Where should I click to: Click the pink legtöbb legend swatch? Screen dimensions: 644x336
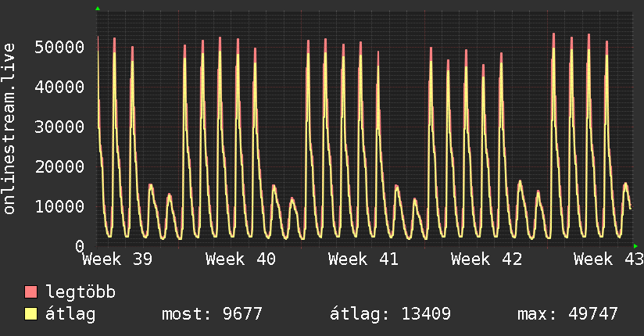[x=30, y=291]
